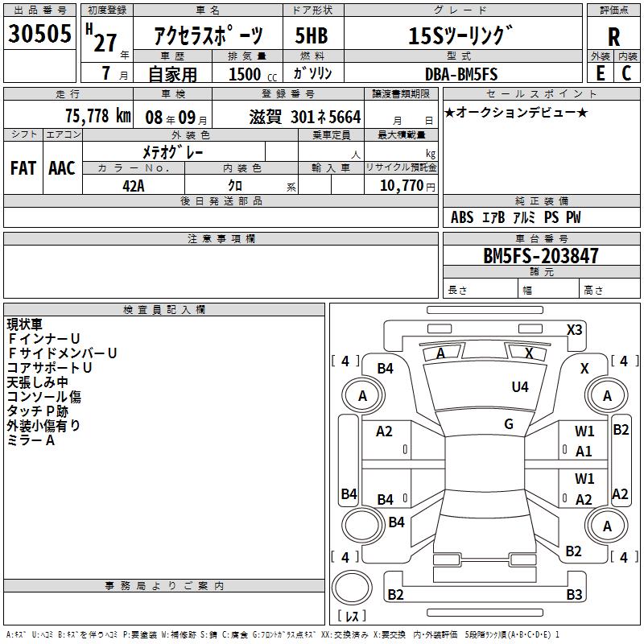Click the exterior grade E cell
The width and height of the screenshot is (644, 644).
click(601, 73)
